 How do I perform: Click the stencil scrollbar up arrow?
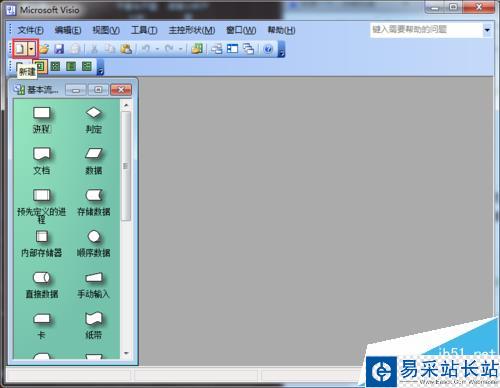coord(126,105)
